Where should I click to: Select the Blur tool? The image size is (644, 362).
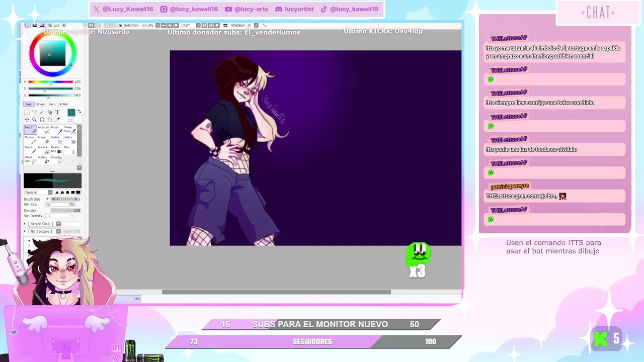click(70, 150)
